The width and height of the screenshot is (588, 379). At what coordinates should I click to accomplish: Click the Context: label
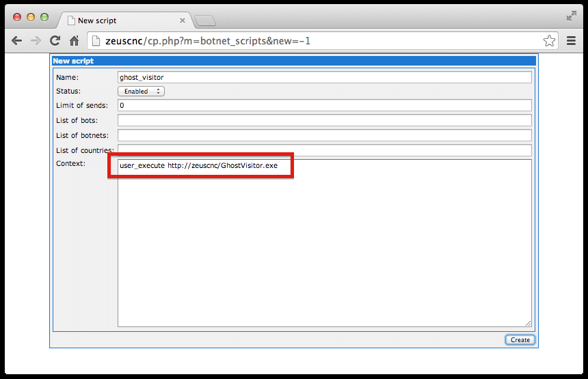pyautogui.click(x=71, y=163)
